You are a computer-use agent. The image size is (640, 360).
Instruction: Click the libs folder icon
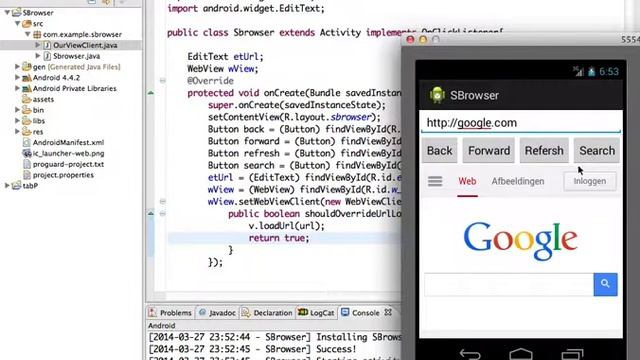coord(27,121)
